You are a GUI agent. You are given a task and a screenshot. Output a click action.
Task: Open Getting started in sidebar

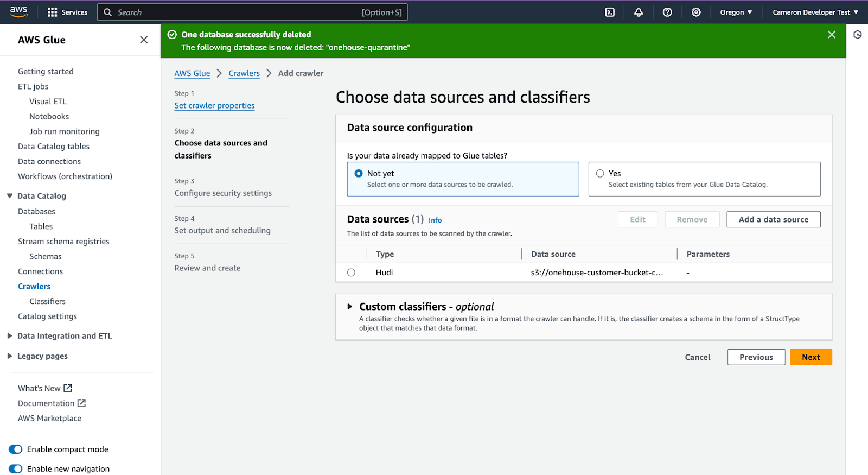(x=46, y=71)
